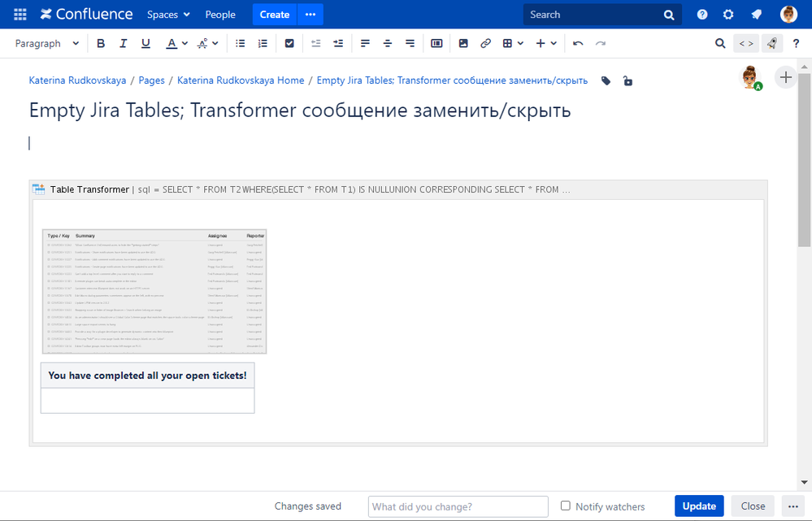Open the Help menu icon

[702, 15]
